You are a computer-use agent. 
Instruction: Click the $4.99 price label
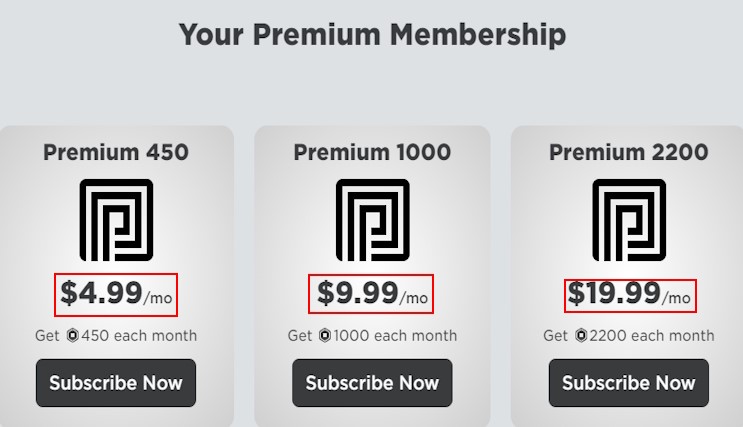pyautogui.click(x=101, y=293)
